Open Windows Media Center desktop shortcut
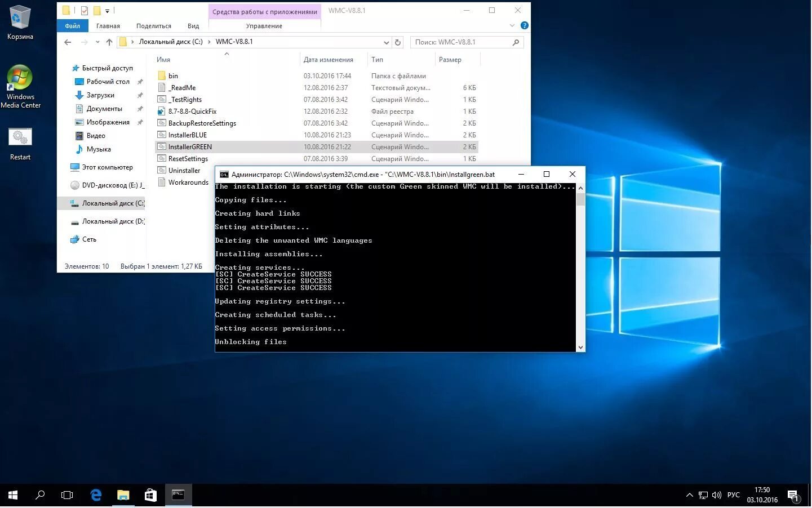The width and height of the screenshot is (812, 508). click(20, 87)
